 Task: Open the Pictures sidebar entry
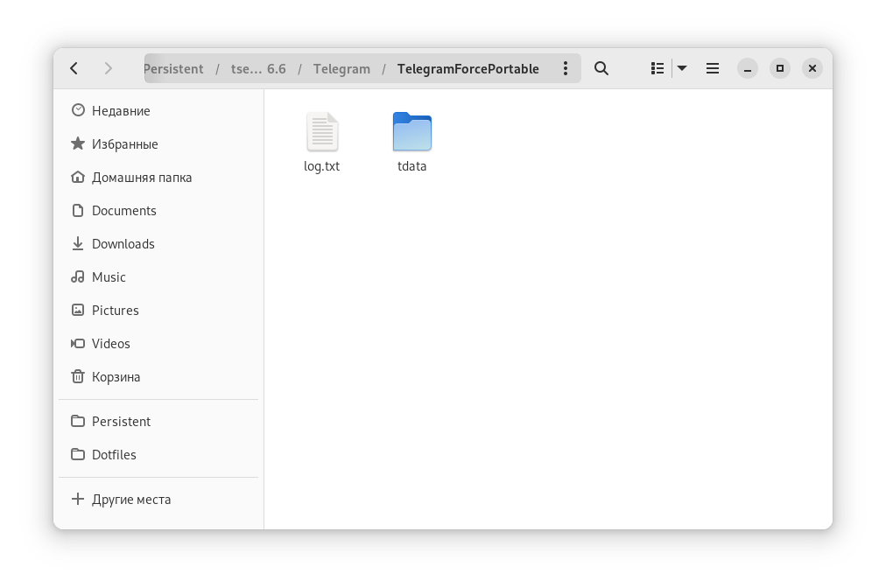click(115, 311)
